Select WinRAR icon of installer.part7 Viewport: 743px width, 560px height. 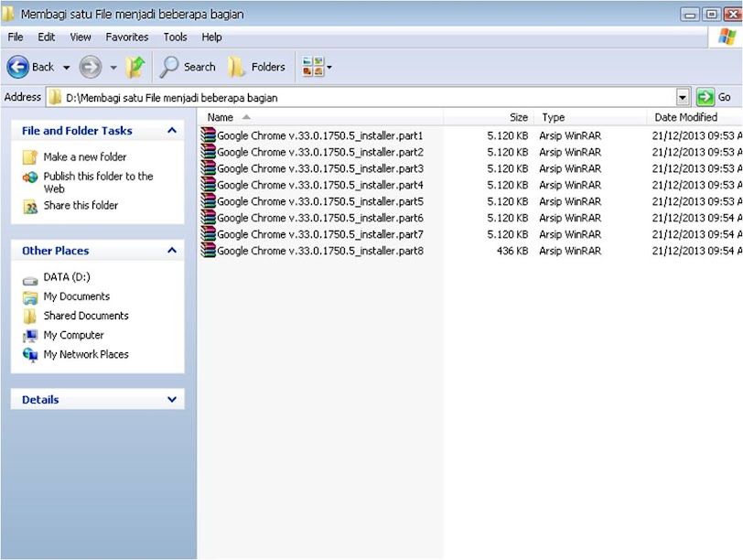208,234
